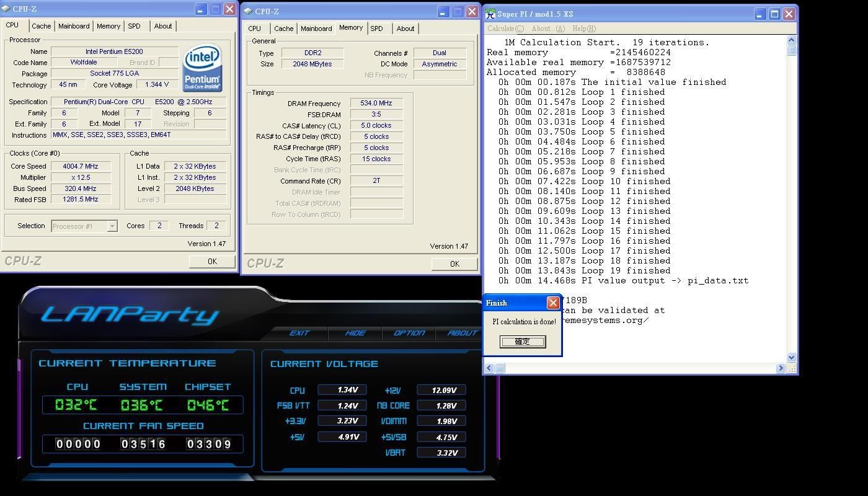Click the Bus Speed value 320.4 MHz
Viewport: 868px width, 496px height.
[x=81, y=188]
